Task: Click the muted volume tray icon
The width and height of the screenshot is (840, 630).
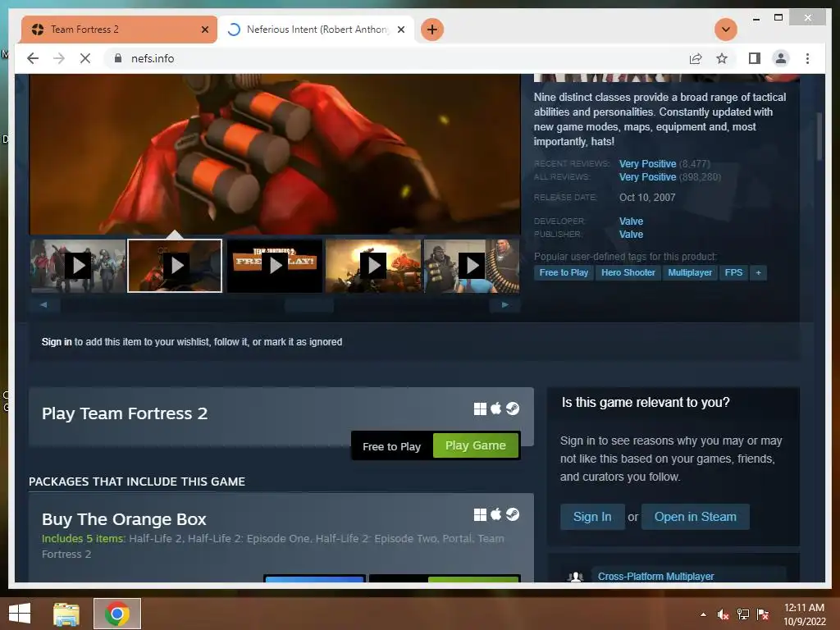Action: click(724, 614)
